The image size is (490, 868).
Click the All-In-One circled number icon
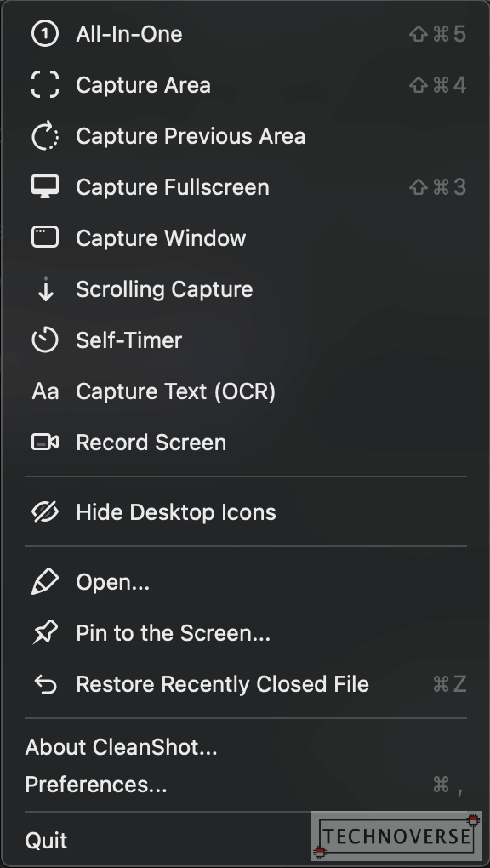[x=45, y=34]
